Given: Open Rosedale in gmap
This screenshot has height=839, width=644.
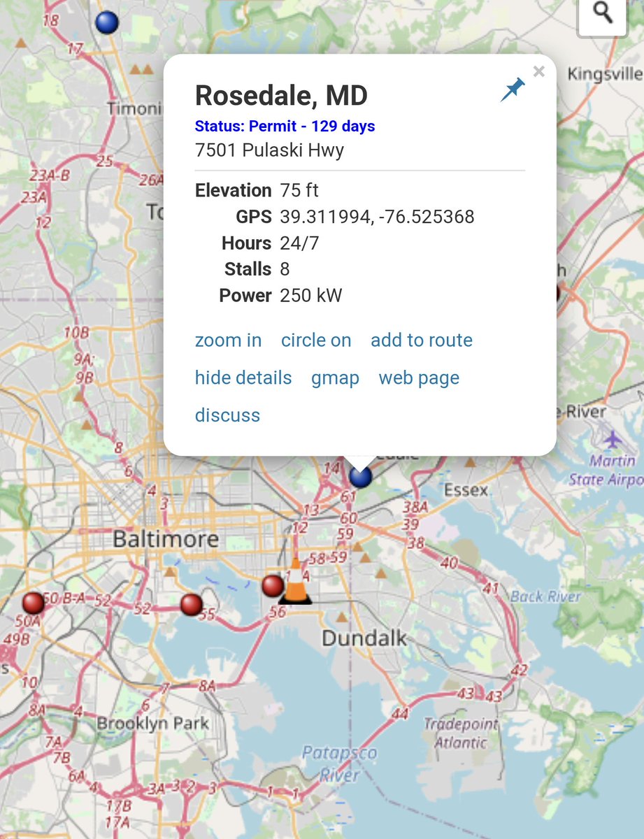Looking at the screenshot, I should 336,378.
